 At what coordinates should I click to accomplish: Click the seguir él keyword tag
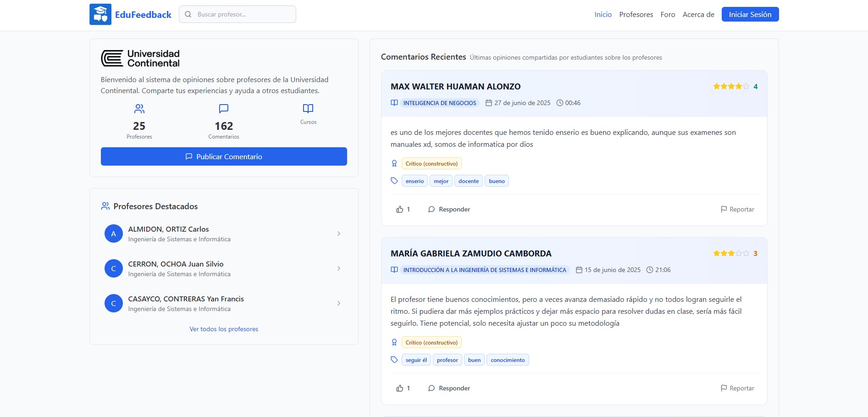pos(416,360)
